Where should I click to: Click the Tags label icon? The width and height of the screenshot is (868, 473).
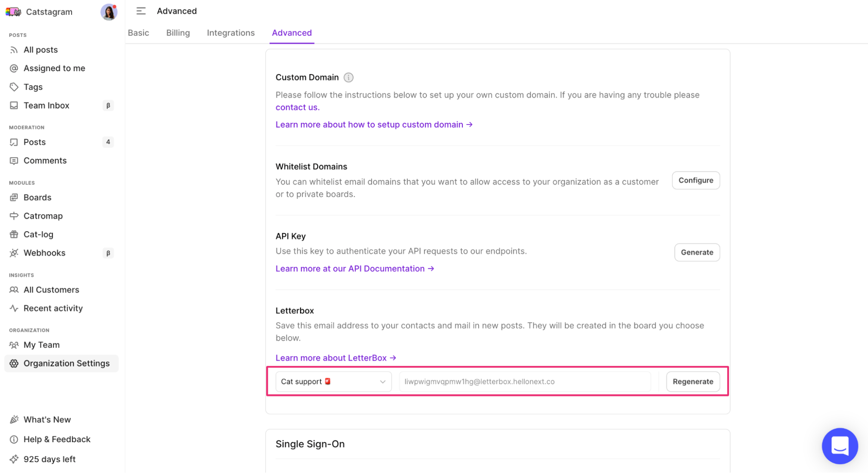(x=14, y=87)
